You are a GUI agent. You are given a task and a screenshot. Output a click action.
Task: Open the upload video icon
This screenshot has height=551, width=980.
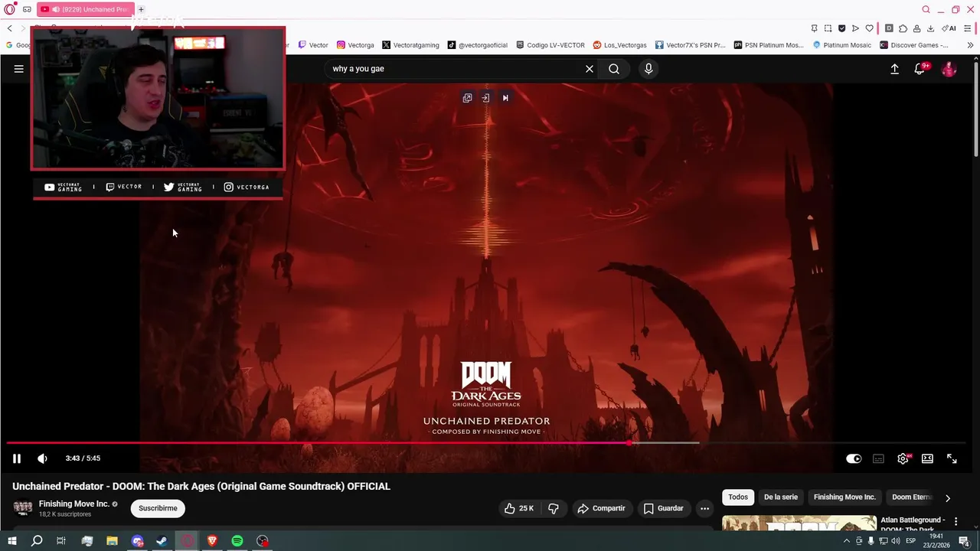[894, 69]
